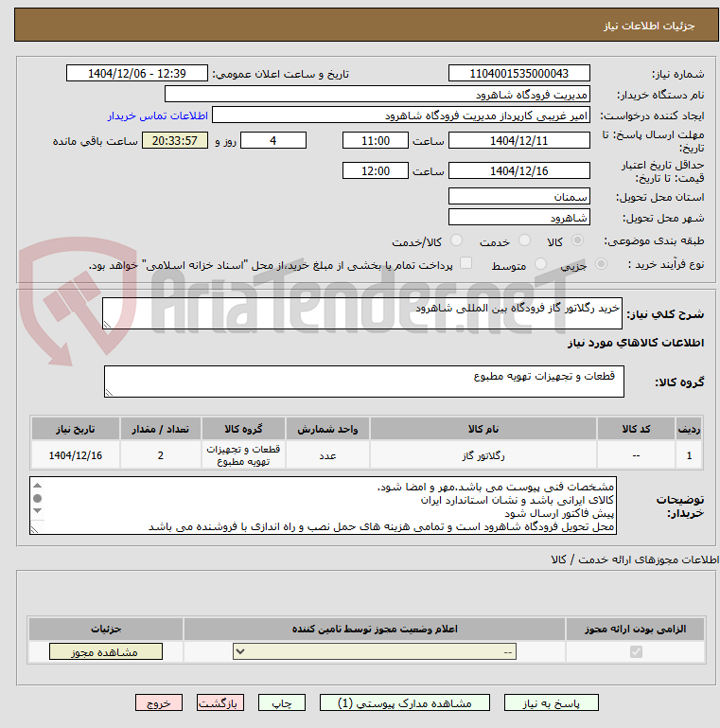Click the چاپ print button
720x728 pixels.
tap(282, 703)
